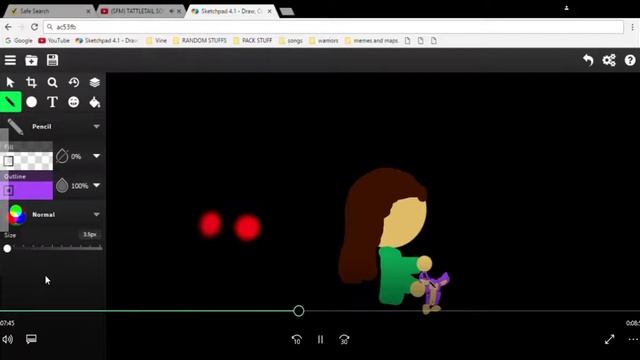
Task: Click the address bar containing ac53fb
Action: point(333,27)
